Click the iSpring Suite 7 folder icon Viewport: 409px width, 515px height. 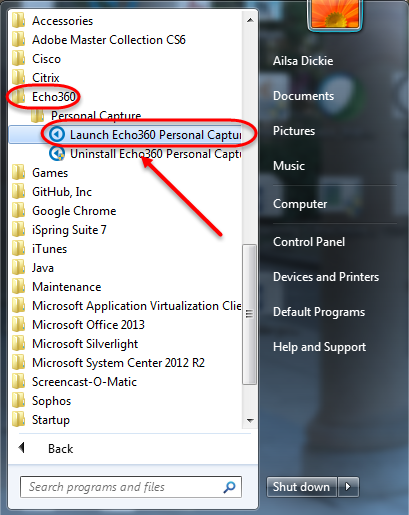click(x=18, y=230)
